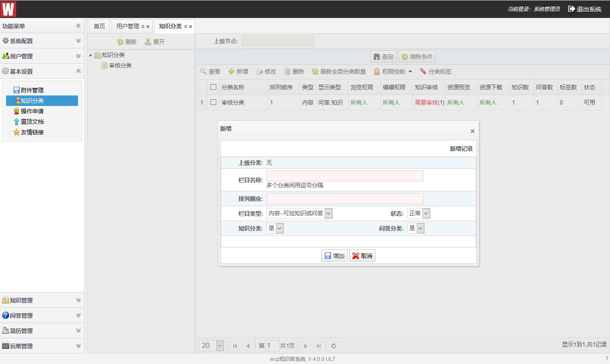Open the 权限控制 dropdown menu
The width and height of the screenshot is (610, 364).
(x=393, y=71)
